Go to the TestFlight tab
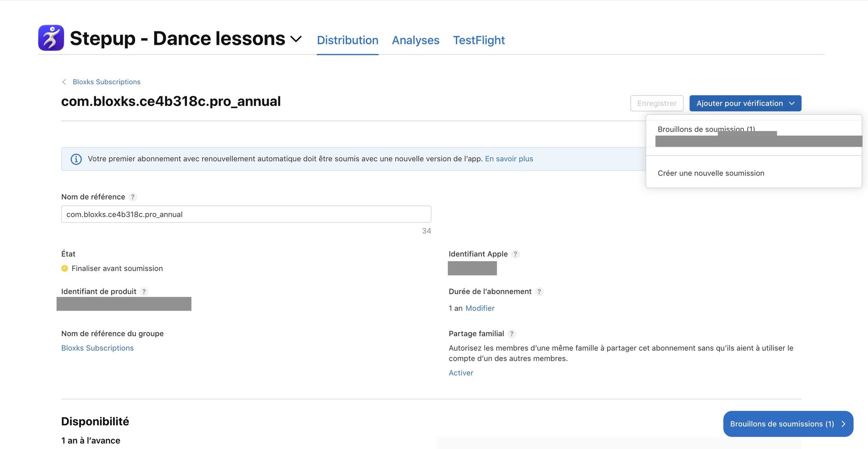This screenshot has height=449, width=868. point(479,40)
